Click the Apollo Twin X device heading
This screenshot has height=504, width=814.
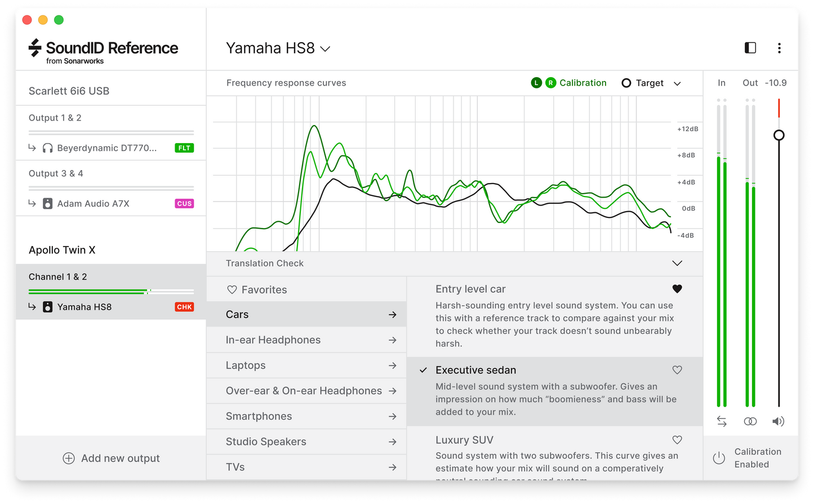(x=62, y=250)
